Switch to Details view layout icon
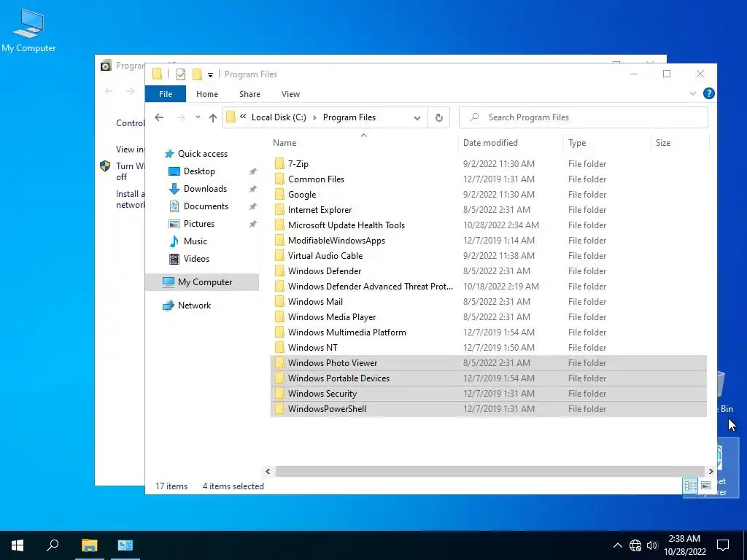The image size is (747, 560). [690, 486]
